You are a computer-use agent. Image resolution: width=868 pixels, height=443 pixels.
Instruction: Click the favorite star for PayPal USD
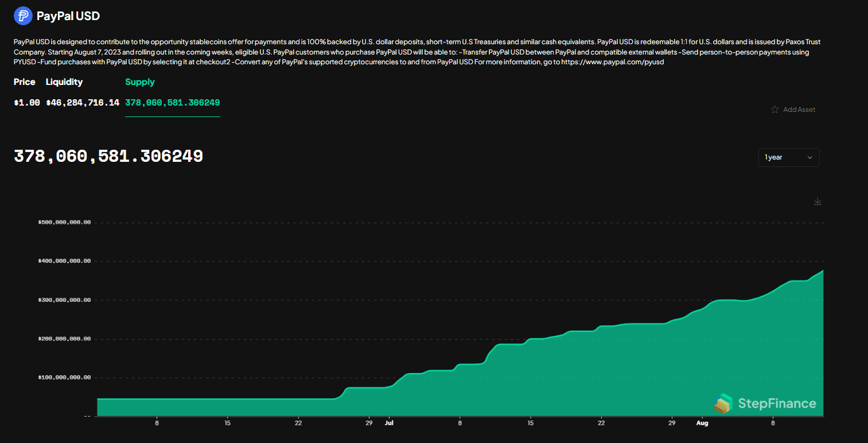click(x=774, y=109)
